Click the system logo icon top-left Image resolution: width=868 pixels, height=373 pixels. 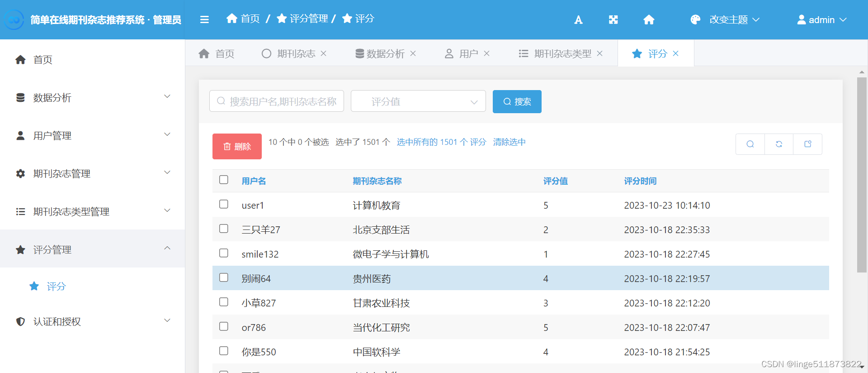coord(14,19)
